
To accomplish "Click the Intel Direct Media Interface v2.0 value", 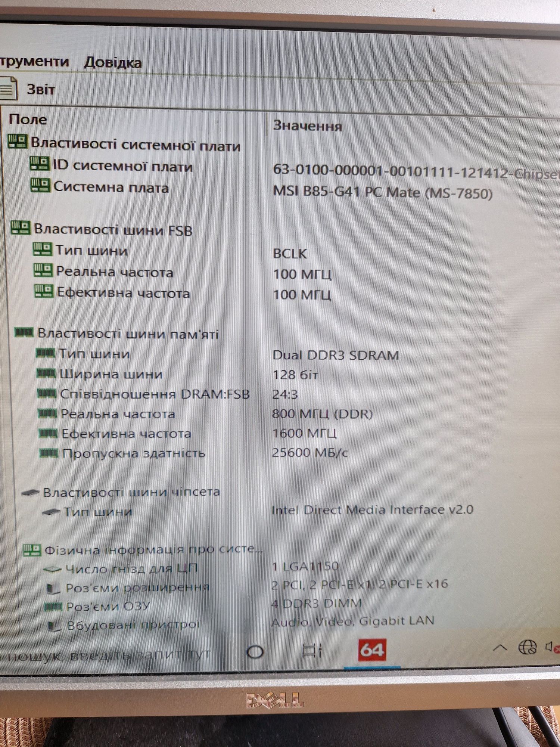I will (372, 510).
